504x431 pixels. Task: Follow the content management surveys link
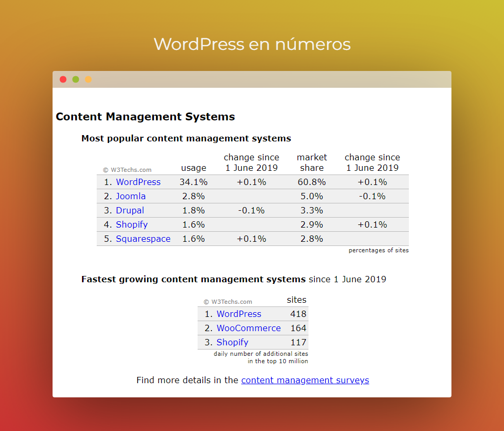pyautogui.click(x=305, y=380)
